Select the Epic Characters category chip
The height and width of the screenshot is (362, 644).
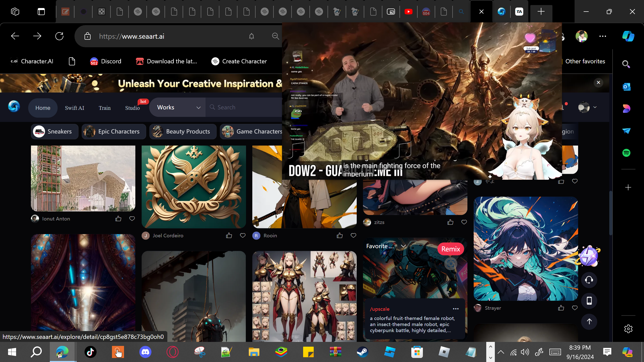click(114, 131)
